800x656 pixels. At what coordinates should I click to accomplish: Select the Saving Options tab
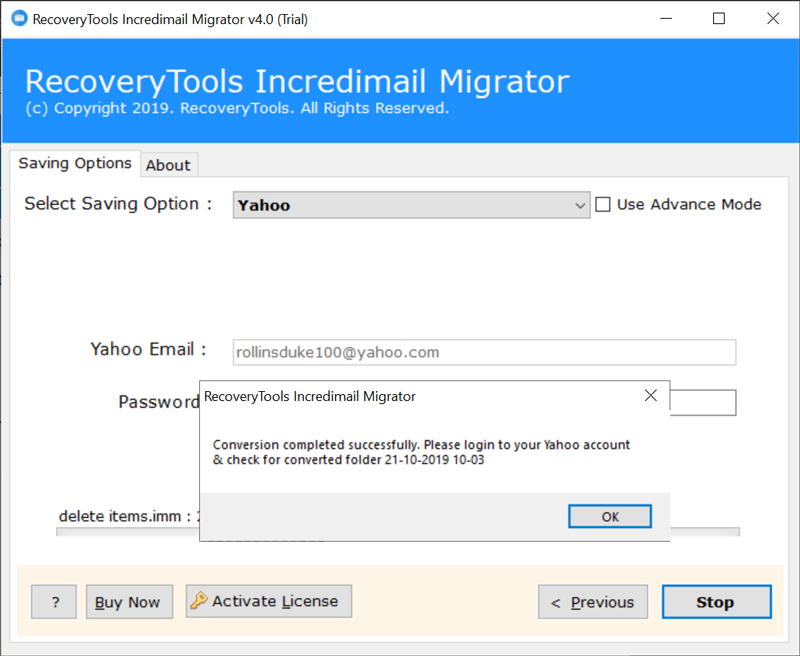[75, 163]
